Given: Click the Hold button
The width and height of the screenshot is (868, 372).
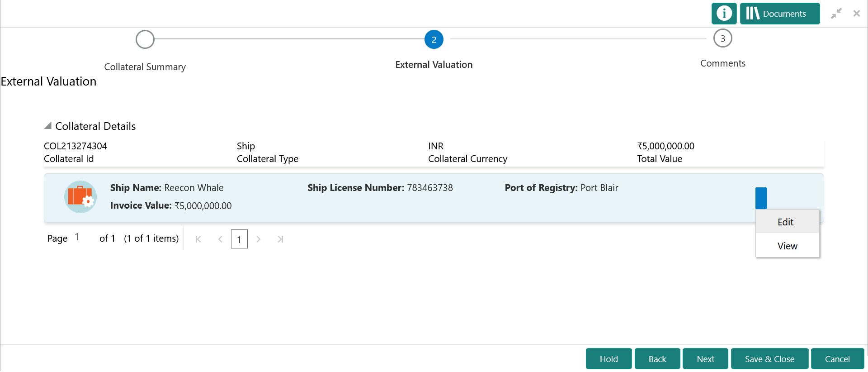Looking at the screenshot, I should click(x=609, y=359).
